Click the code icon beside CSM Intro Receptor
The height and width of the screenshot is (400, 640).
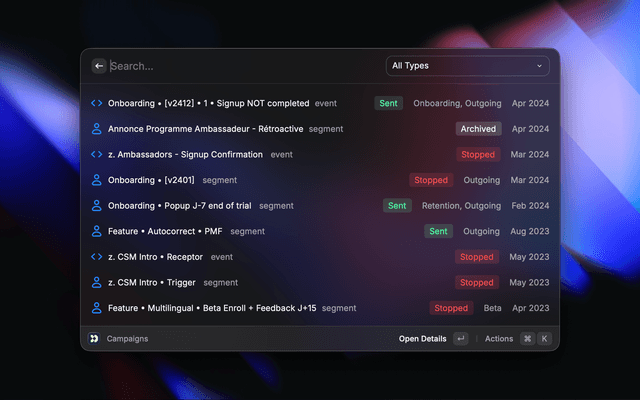click(97, 257)
